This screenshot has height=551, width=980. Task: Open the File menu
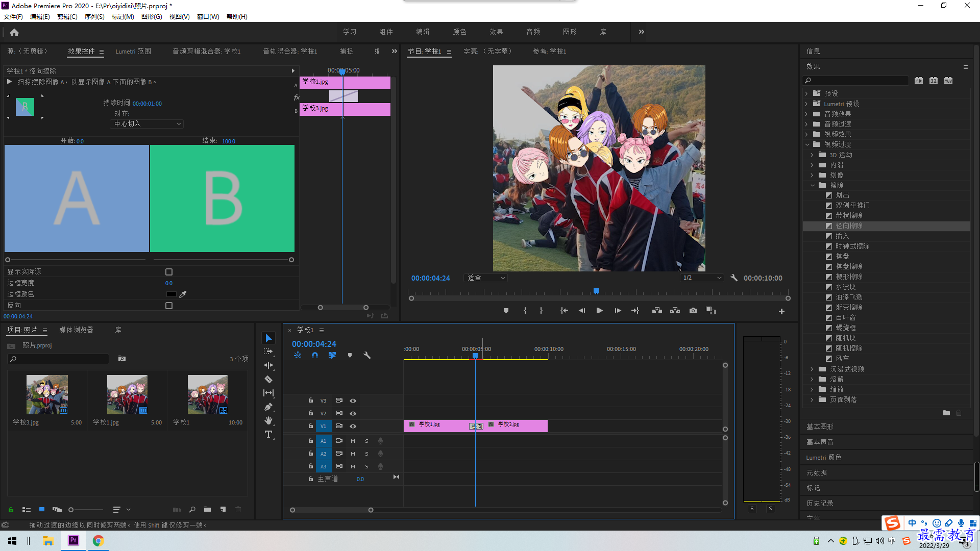pos(13,17)
